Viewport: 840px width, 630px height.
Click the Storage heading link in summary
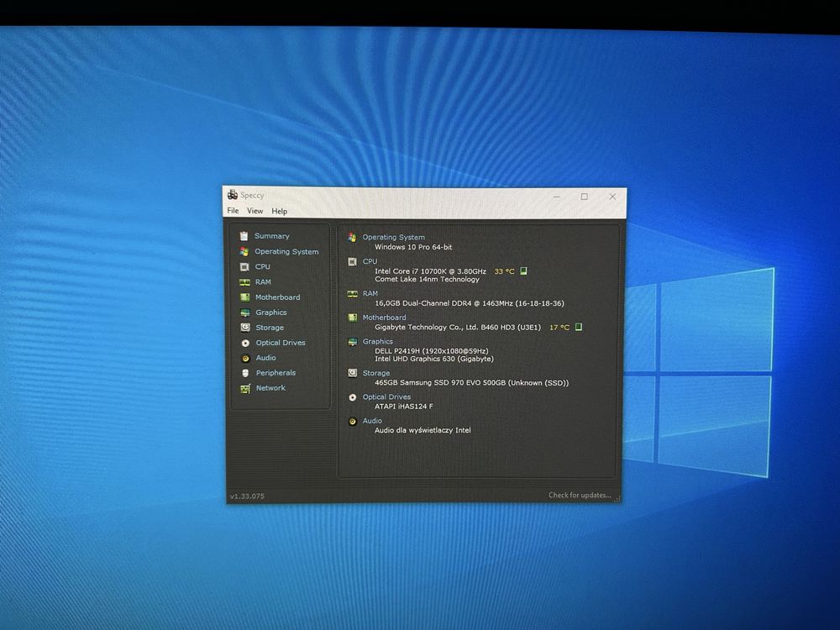tap(376, 373)
